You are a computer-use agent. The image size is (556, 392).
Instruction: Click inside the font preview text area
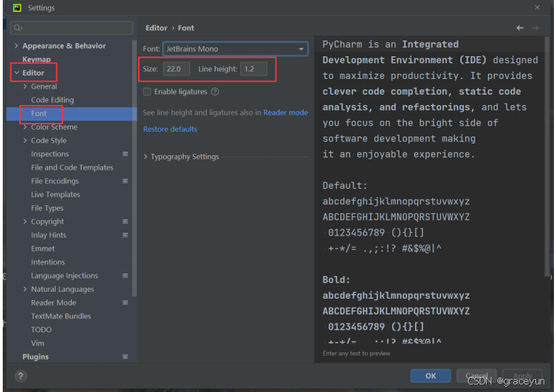pos(429,192)
